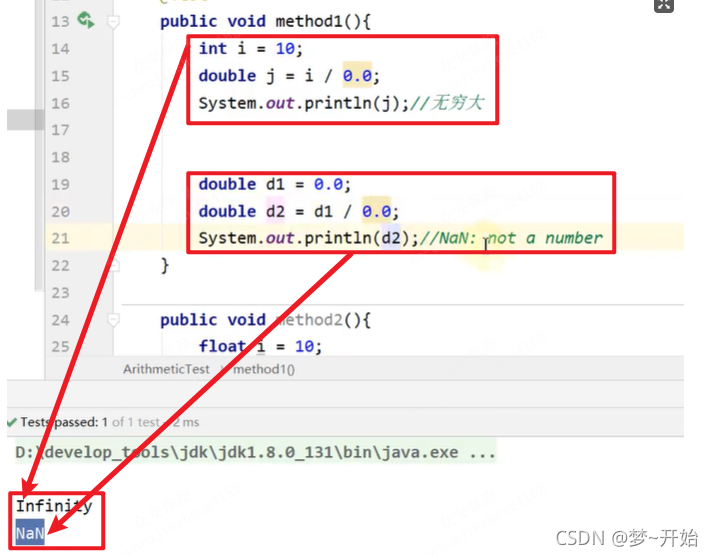Click the code 'int i = 10;'
The height and width of the screenshot is (556, 713).
click(251, 48)
